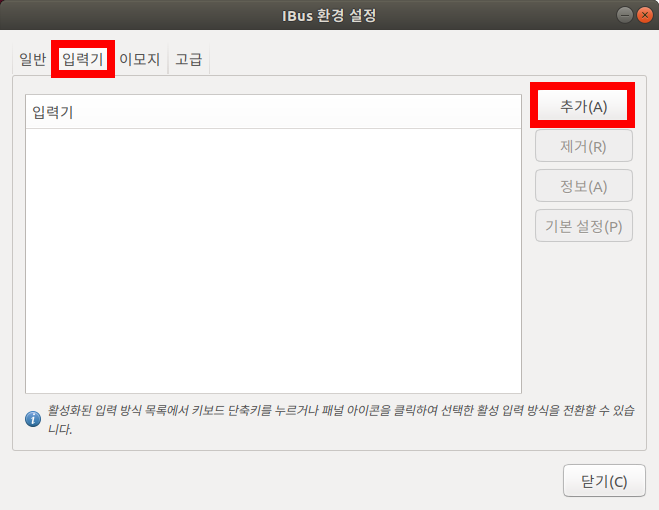Open the 이모지 tab
This screenshot has width=659, height=510.
[140, 59]
